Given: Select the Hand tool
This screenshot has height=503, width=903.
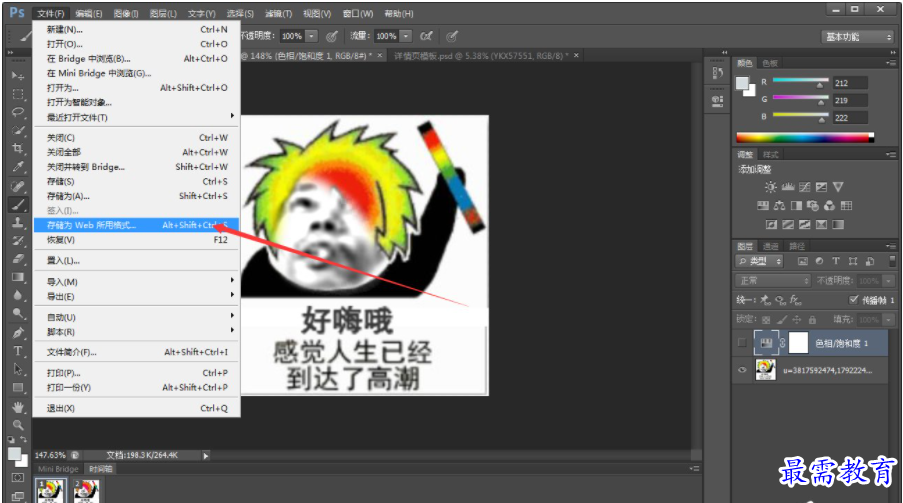Looking at the screenshot, I should pos(18,407).
